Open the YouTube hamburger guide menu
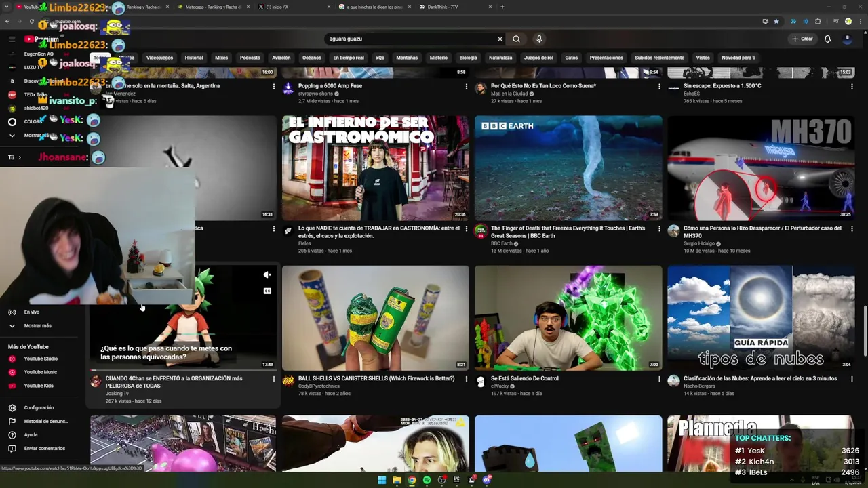This screenshot has width=868, height=488. click(x=12, y=39)
